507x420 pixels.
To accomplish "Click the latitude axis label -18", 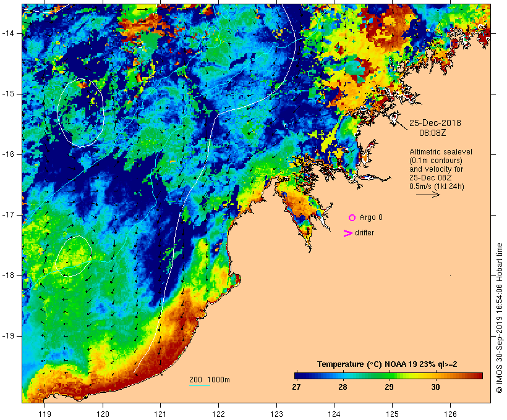I will click(8, 275).
